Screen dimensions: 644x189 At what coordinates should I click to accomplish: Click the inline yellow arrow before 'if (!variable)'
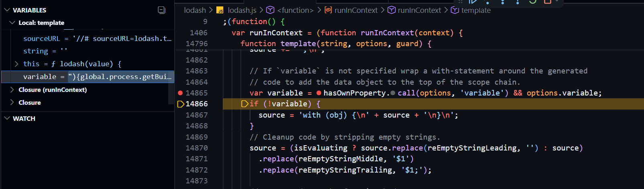pos(245,104)
